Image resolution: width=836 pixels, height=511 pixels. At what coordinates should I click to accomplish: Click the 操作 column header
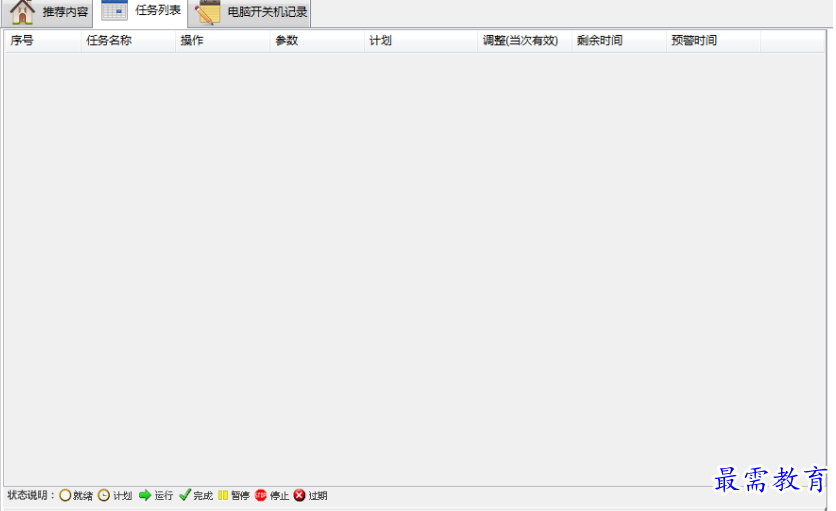click(222, 41)
